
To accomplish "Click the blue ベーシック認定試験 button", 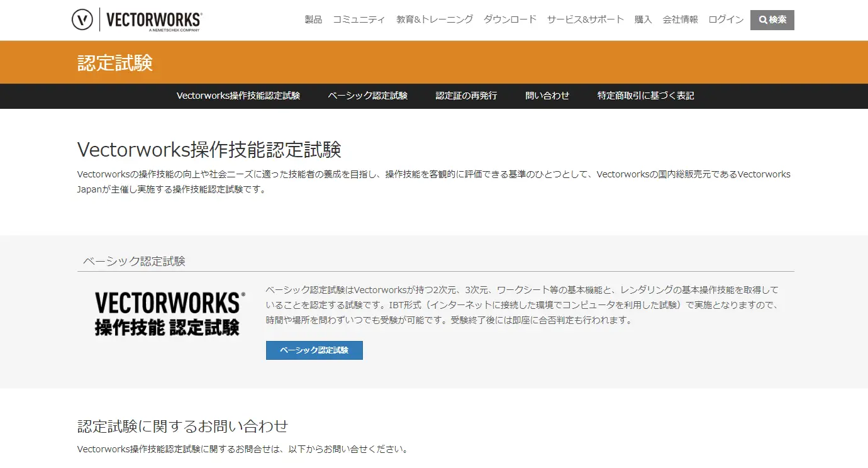I will [x=314, y=350].
